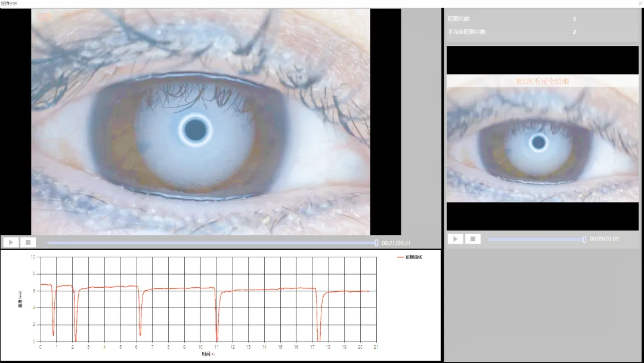Click the OD label on the video
The image size is (644, 363).
click(44, 17)
